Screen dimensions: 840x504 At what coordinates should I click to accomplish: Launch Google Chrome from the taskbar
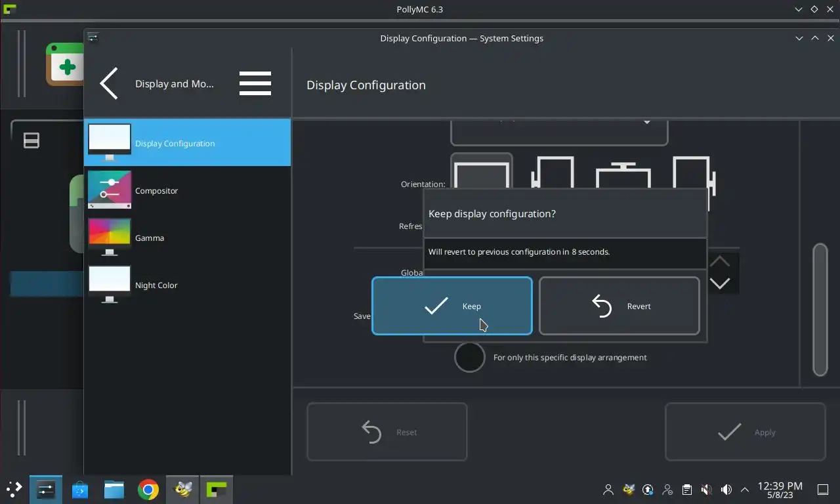pyautogui.click(x=148, y=489)
